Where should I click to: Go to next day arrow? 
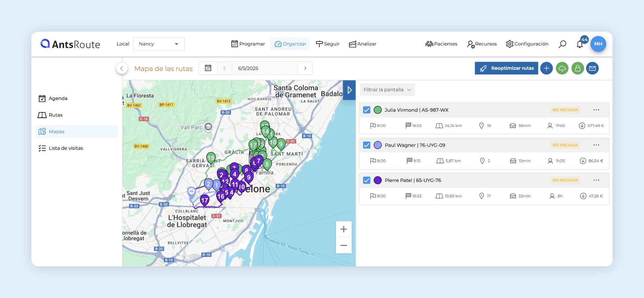coord(305,68)
